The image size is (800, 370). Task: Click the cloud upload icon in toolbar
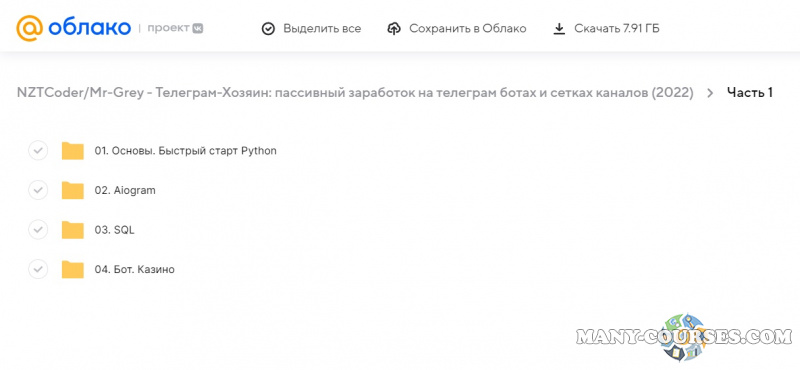click(x=394, y=29)
